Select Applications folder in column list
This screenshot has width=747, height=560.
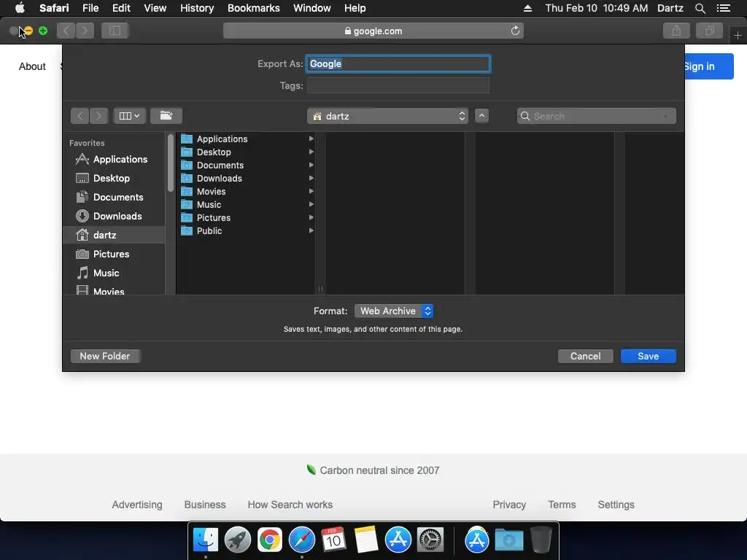pos(247,139)
